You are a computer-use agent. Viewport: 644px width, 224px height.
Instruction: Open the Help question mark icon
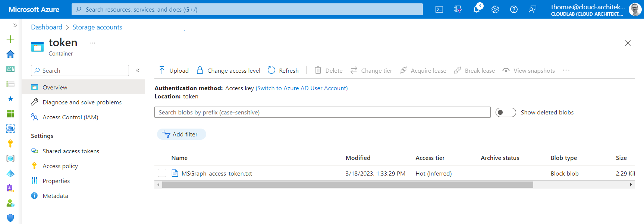pyautogui.click(x=514, y=9)
